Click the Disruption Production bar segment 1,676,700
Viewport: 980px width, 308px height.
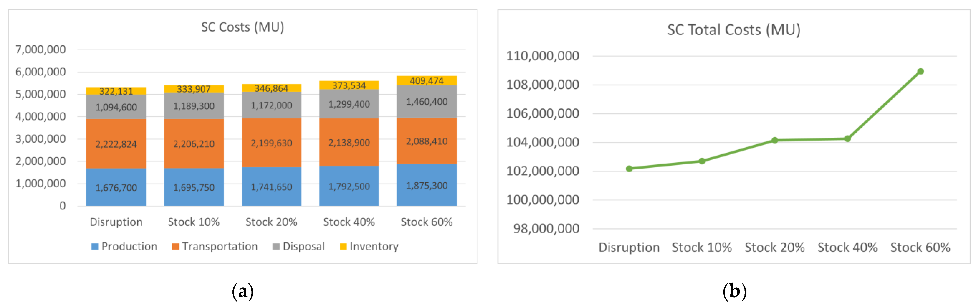tap(116, 188)
